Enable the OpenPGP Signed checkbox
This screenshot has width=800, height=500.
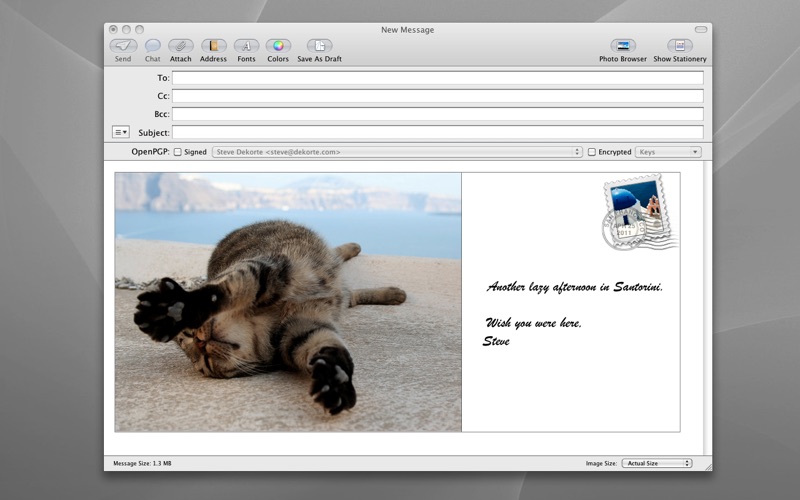(x=178, y=152)
